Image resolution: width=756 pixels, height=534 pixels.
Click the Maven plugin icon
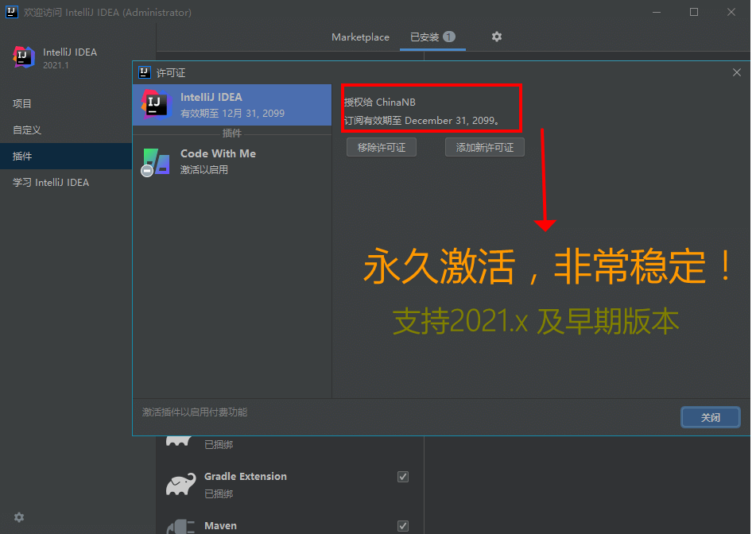point(181,525)
